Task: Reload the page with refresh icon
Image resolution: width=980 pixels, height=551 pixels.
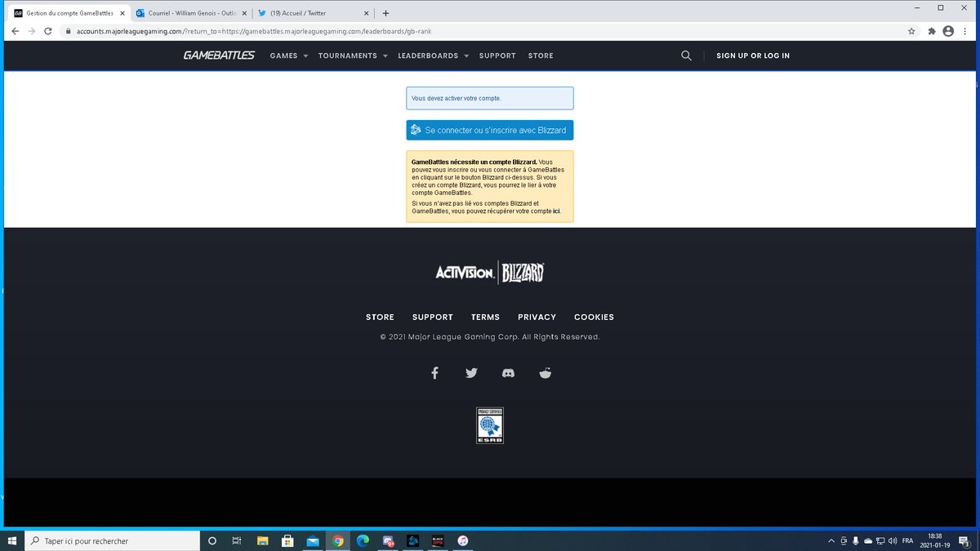Action: click(x=48, y=31)
